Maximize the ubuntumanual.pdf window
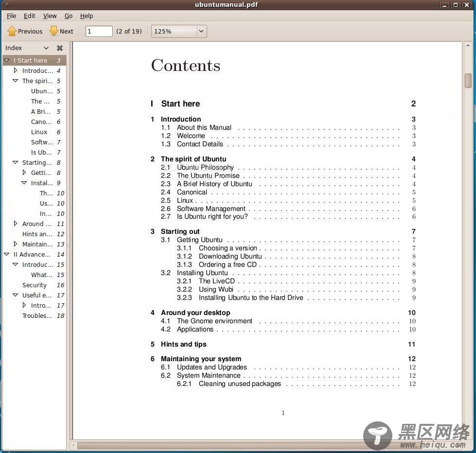476x453 pixels. [x=456, y=5]
